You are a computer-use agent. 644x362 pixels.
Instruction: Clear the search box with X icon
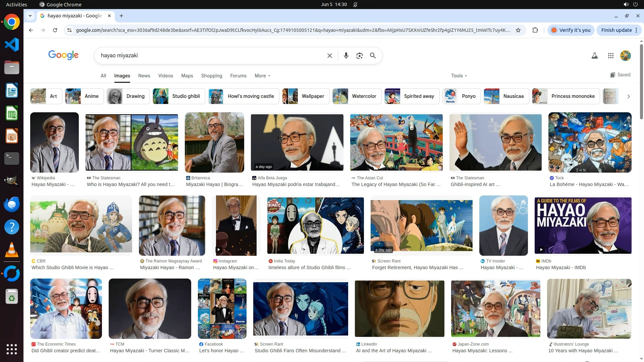(329, 56)
